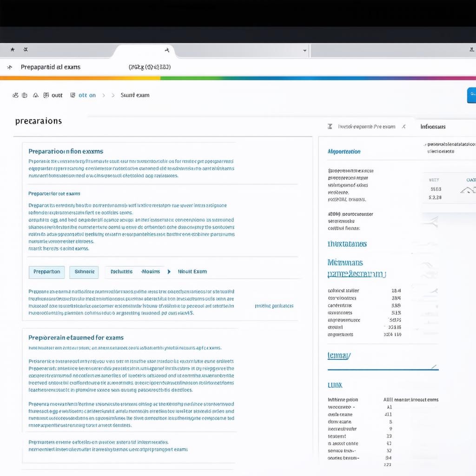Open the 'ott on' breadcrumb link
476x476 pixels.
(x=87, y=95)
